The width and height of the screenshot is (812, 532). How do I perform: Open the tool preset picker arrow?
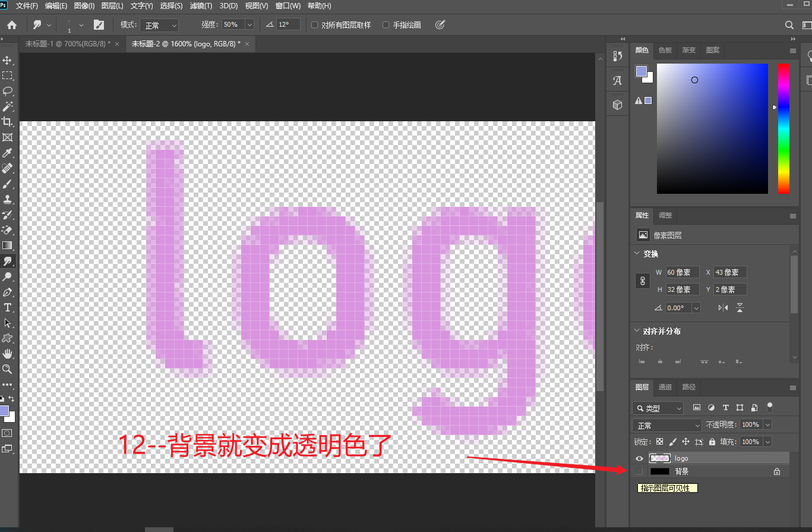click(x=49, y=25)
